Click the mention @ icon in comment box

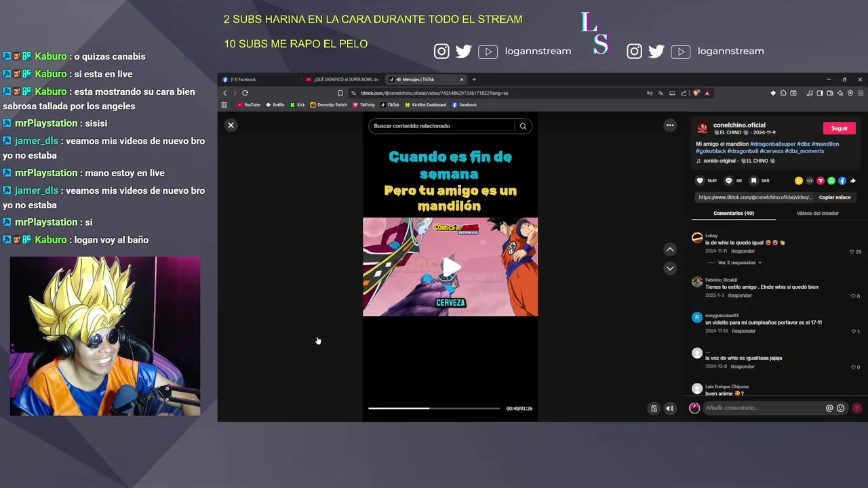[x=829, y=408]
